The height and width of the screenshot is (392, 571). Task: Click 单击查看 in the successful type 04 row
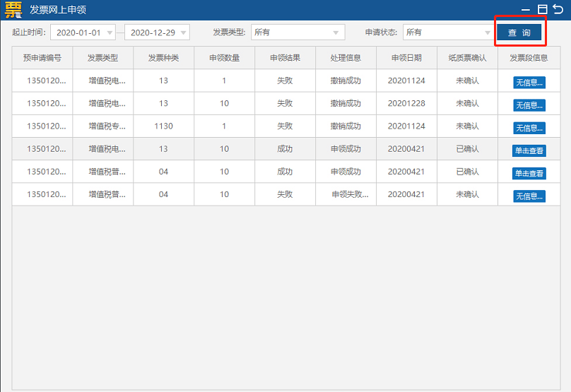pyautogui.click(x=529, y=173)
